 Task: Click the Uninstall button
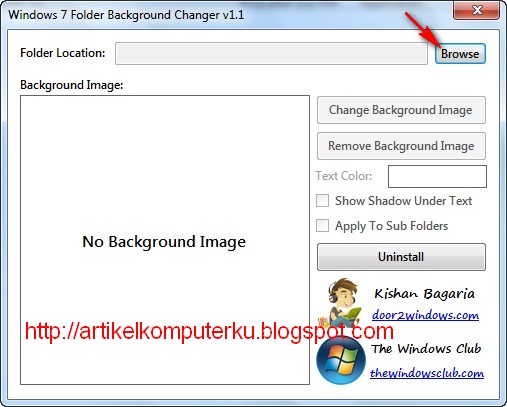pyautogui.click(x=401, y=257)
